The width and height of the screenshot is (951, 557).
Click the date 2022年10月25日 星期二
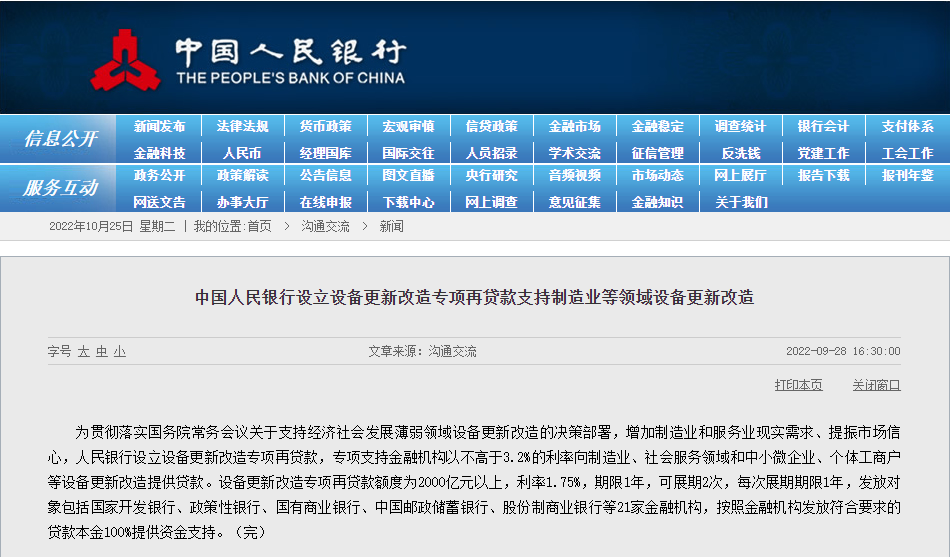(112, 226)
